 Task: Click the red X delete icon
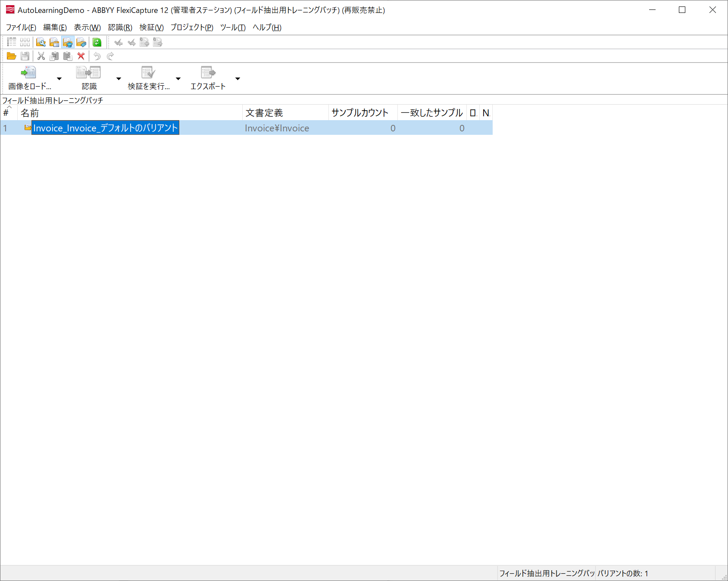[x=81, y=56]
